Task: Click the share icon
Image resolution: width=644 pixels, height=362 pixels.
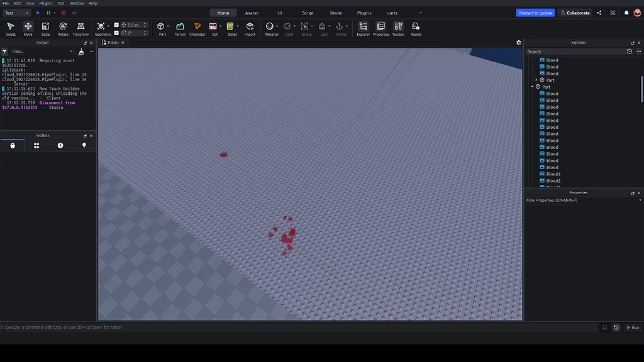Action: tap(599, 13)
